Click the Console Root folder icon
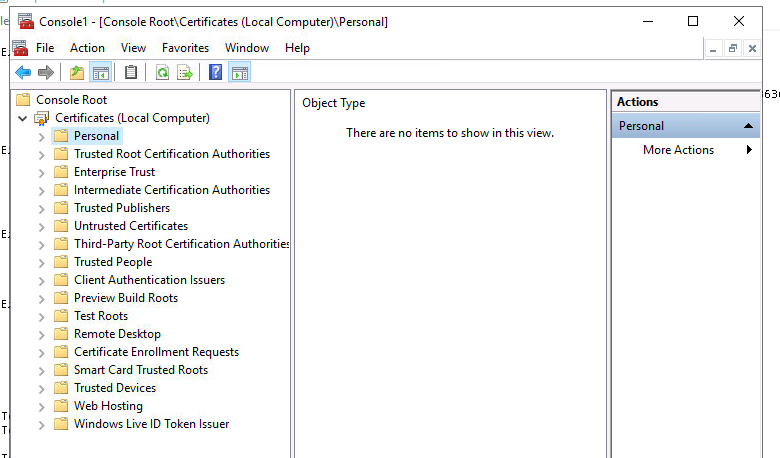The width and height of the screenshot is (780, 458). [23, 100]
